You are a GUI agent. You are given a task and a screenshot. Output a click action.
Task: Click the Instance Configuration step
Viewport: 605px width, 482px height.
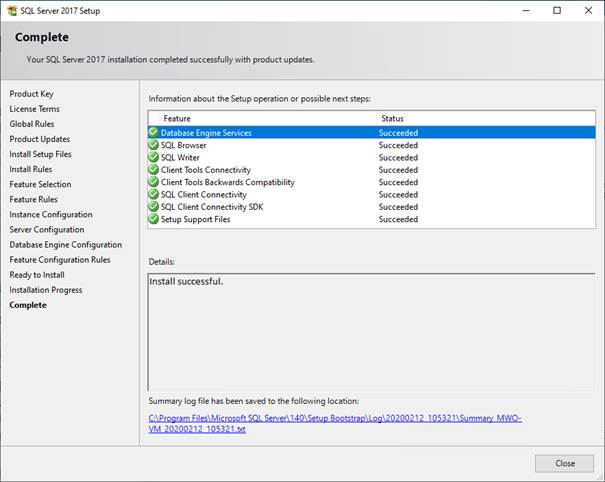pos(51,214)
